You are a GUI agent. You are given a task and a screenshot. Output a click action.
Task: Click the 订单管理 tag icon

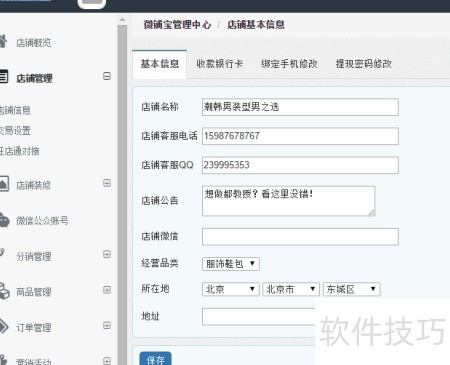tap(4, 326)
